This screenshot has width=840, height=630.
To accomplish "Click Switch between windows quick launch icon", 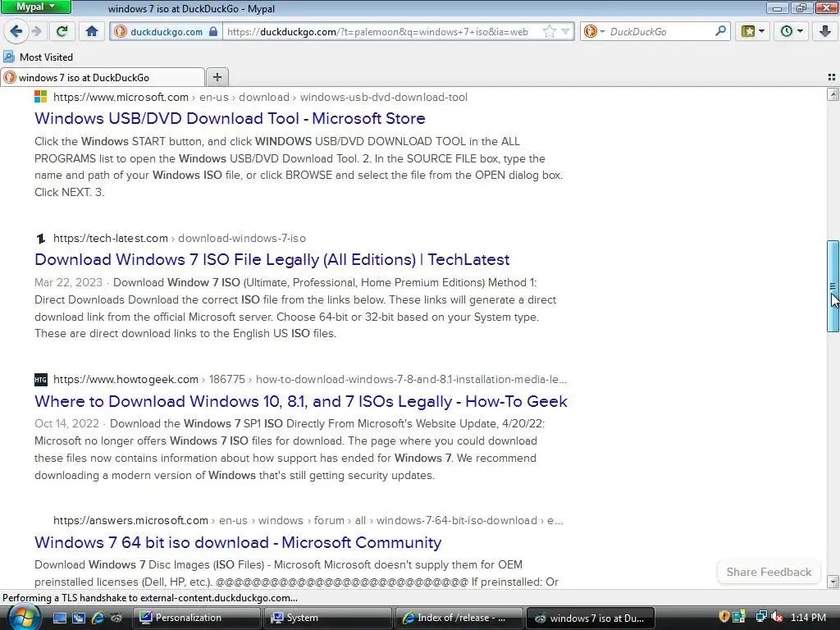I will coord(79,618).
